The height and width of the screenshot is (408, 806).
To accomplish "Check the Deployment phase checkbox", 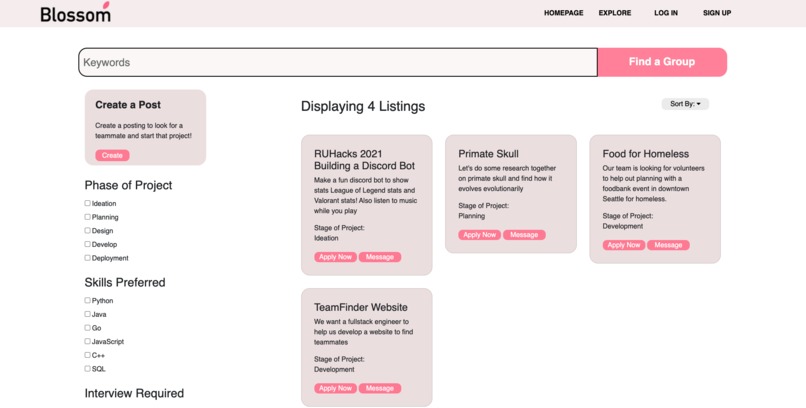I will click(x=87, y=257).
